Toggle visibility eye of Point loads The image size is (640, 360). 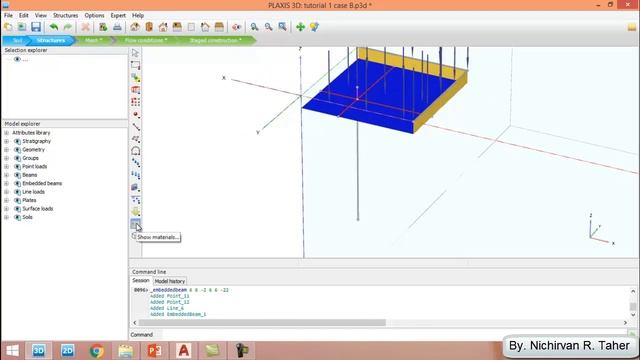[17, 167]
